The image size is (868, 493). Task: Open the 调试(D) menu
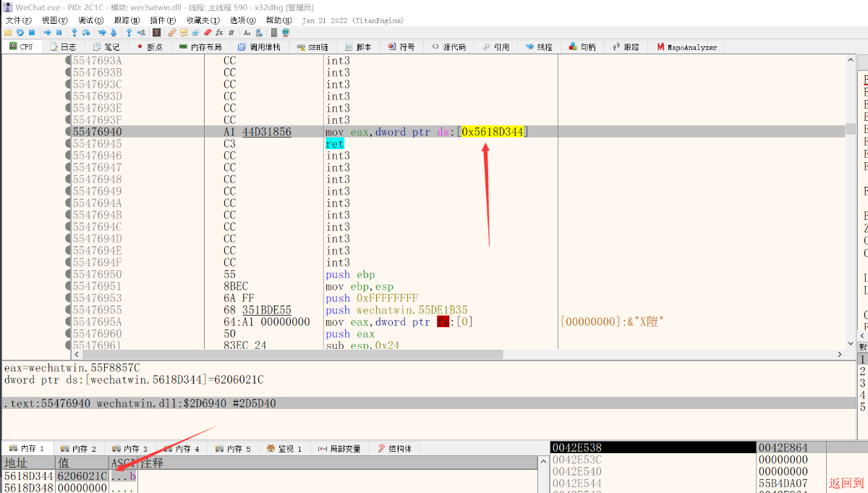pyautogui.click(x=90, y=20)
